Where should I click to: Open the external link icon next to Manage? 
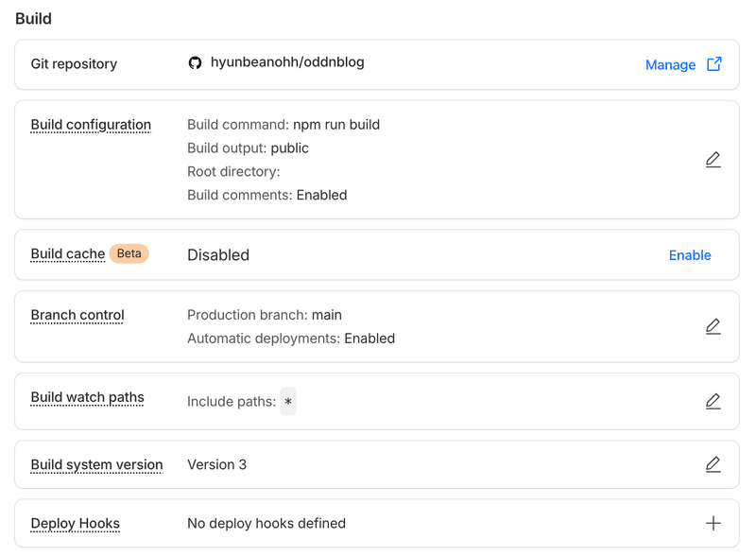coord(714,64)
